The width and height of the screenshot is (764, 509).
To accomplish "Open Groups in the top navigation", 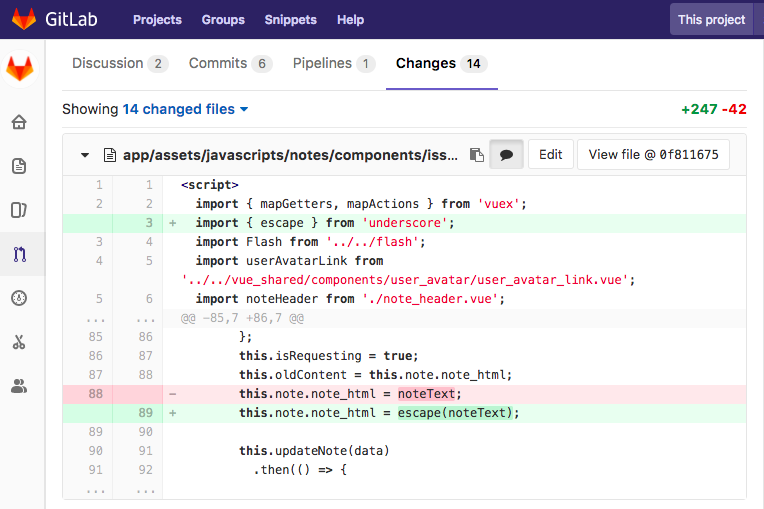I will [x=223, y=19].
